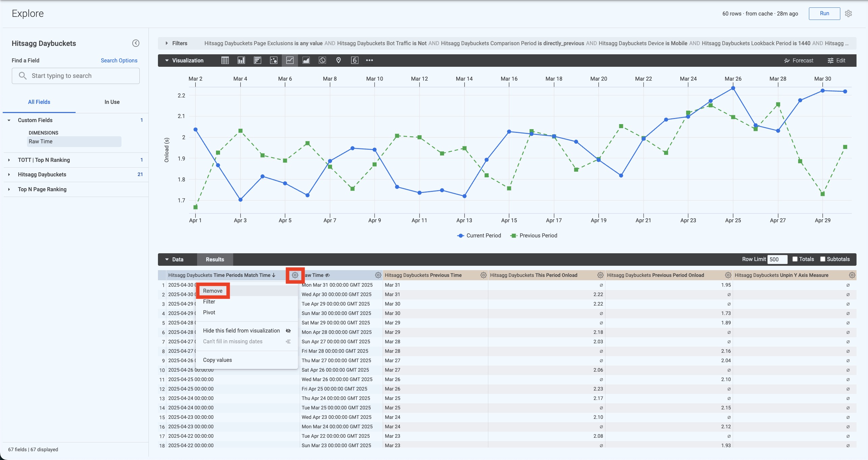
Task: Choose Filter from the column menu
Action: tap(209, 301)
